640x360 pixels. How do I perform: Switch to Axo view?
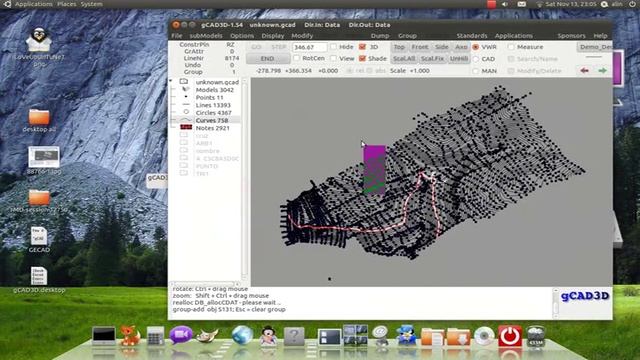tap(461, 47)
